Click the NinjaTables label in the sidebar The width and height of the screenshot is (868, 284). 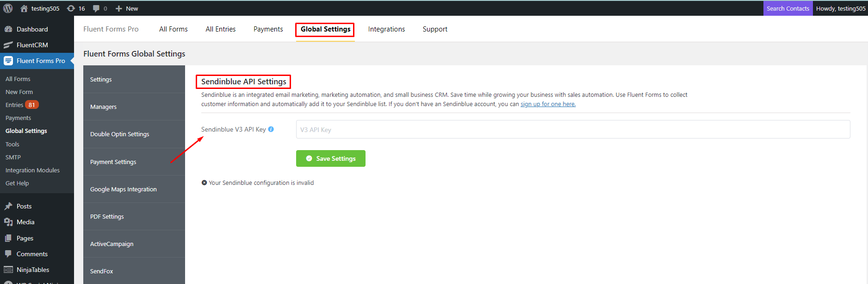coord(33,270)
